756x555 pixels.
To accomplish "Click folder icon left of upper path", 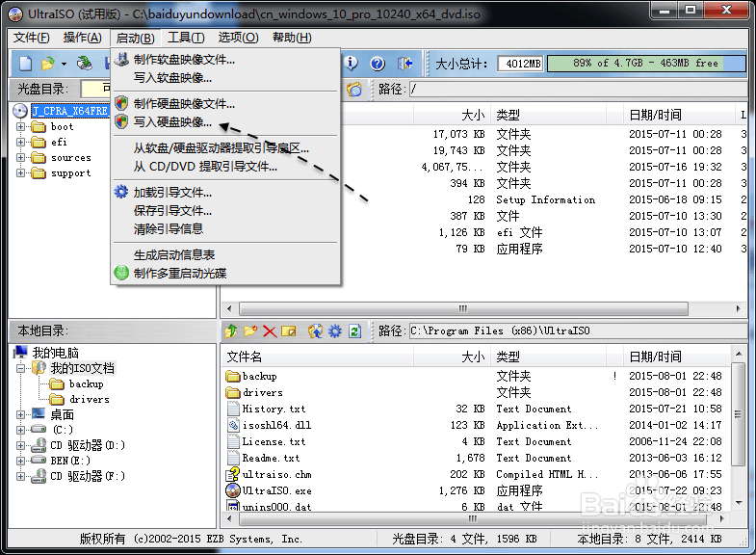I will click(x=354, y=89).
